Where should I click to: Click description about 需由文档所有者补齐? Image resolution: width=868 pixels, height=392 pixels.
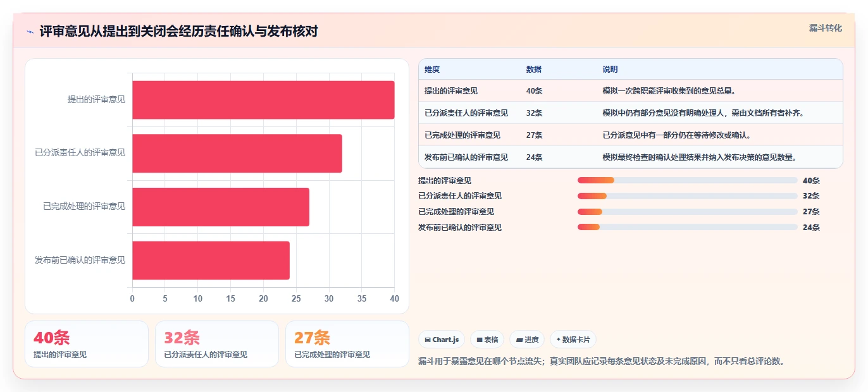click(x=704, y=113)
